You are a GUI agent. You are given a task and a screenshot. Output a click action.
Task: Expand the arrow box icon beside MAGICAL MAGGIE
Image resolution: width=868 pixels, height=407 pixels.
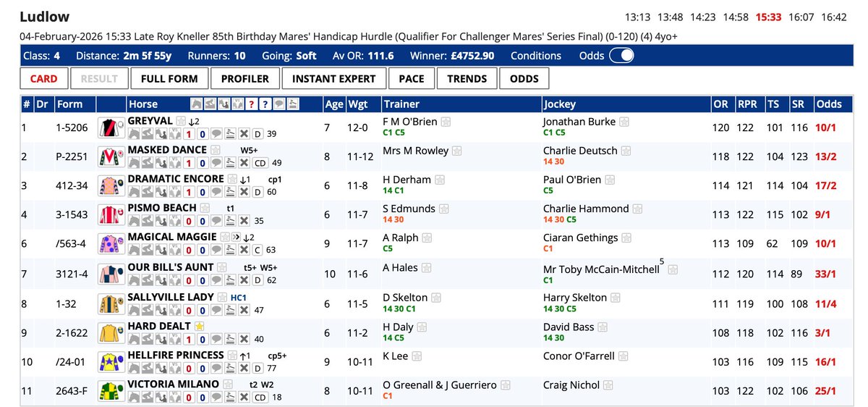point(237,237)
